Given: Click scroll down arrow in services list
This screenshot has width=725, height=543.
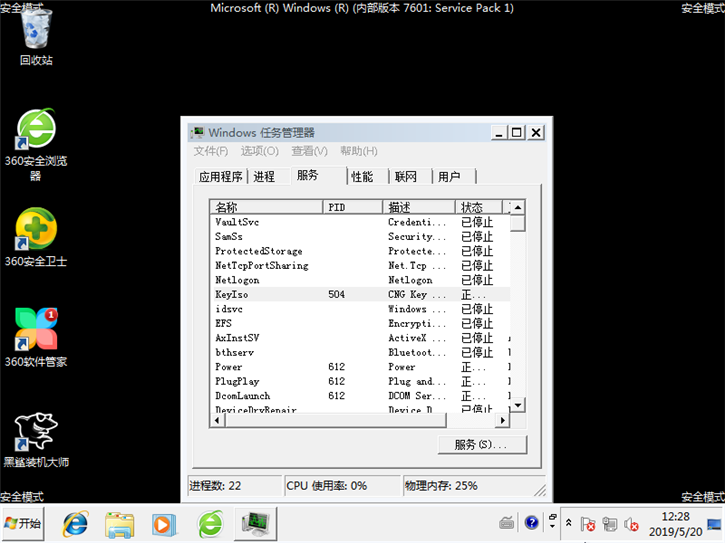Looking at the screenshot, I should [518, 405].
